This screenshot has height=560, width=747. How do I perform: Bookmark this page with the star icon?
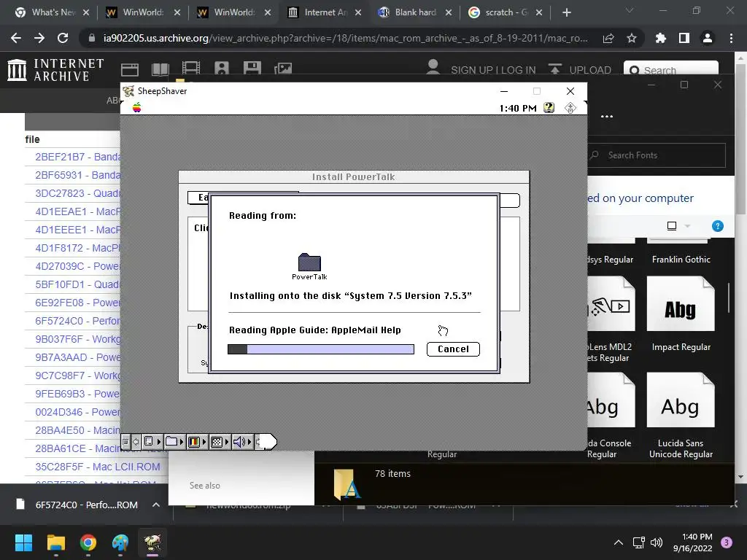pyautogui.click(x=632, y=38)
